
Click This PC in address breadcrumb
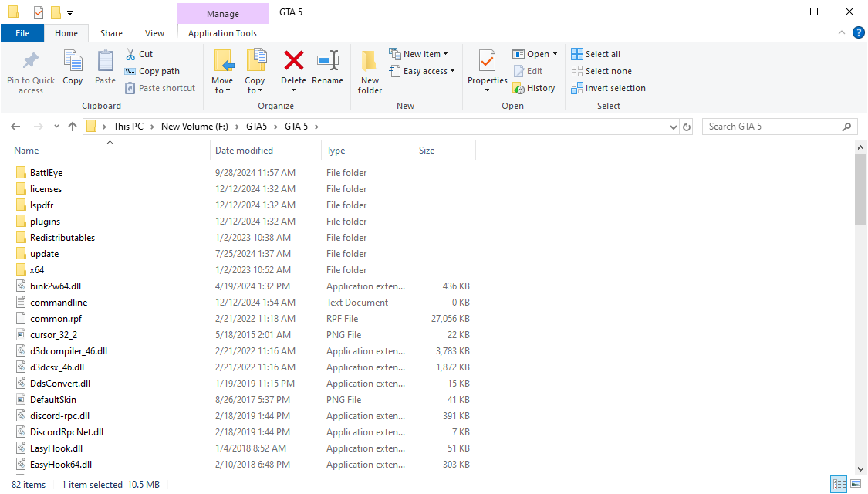(x=128, y=127)
